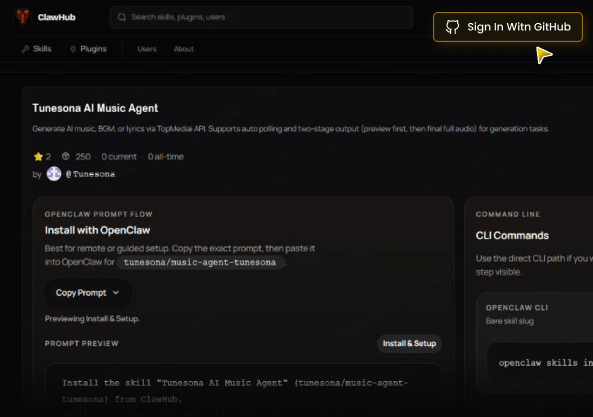The width and height of the screenshot is (593, 417).
Task: Click the Tunesona AI Music Agent title
Action: [x=95, y=108]
